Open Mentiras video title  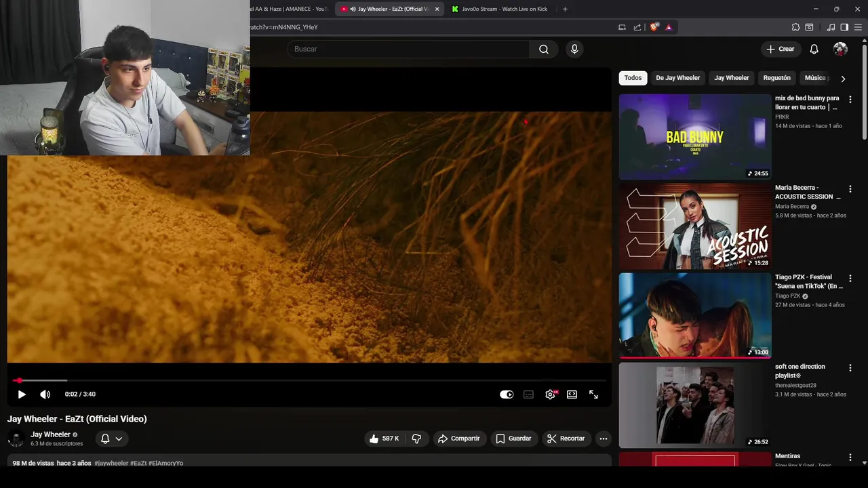[x=787, y=456]
